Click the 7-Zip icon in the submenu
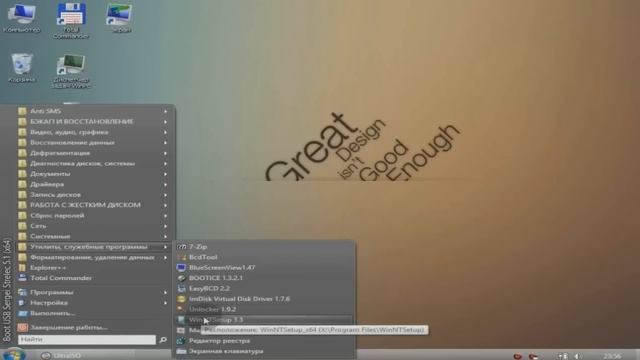Viewport: 640px width, 360px height. pos(181,247)
